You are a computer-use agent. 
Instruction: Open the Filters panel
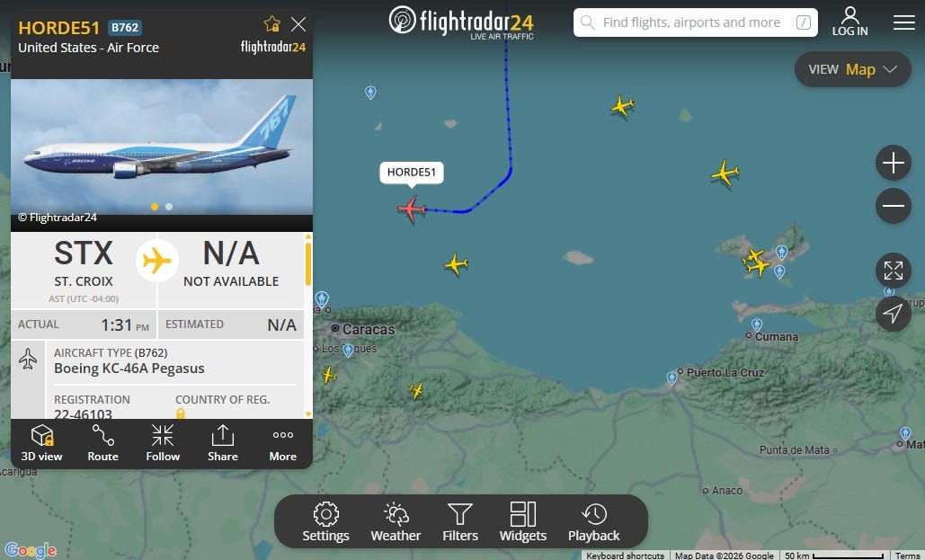tap(460, 522)
